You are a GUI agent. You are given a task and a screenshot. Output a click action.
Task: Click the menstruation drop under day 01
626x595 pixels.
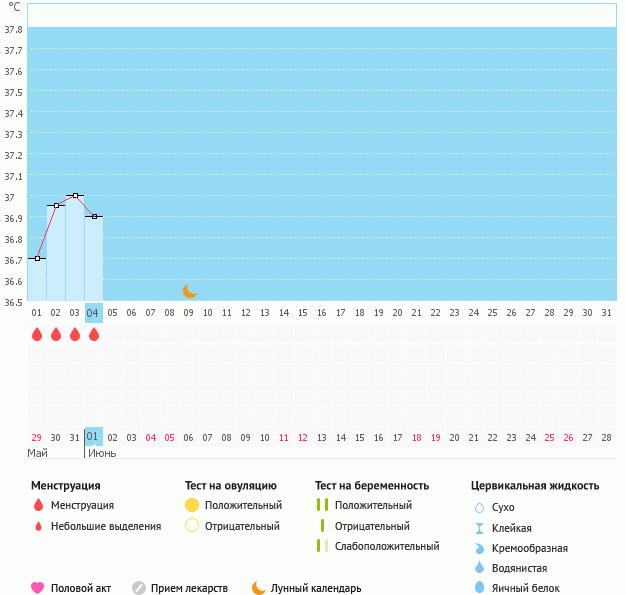click(37, 335)
